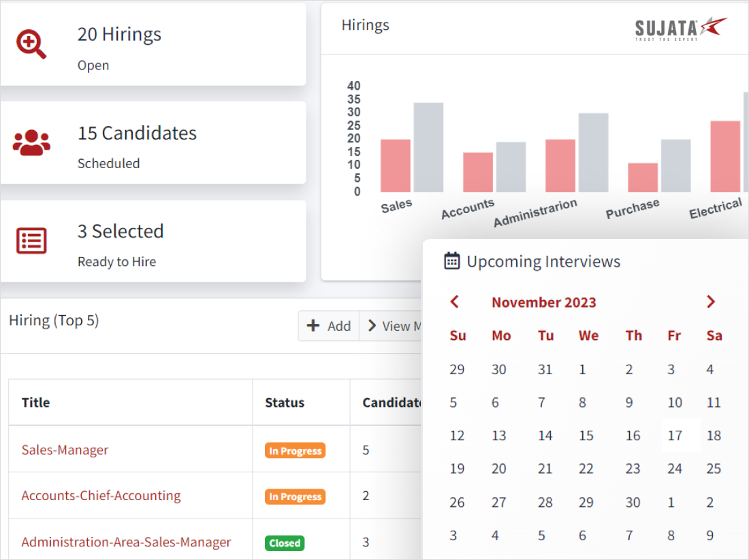Go to previous month in calendar
The image size is (749, 560).
tap(455, 302)
